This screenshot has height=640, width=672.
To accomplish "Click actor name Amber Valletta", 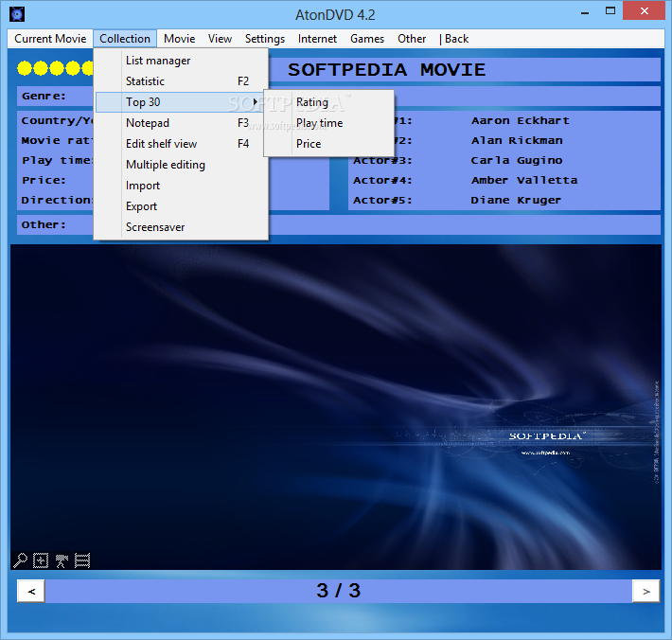I will (x=524, y=180).
